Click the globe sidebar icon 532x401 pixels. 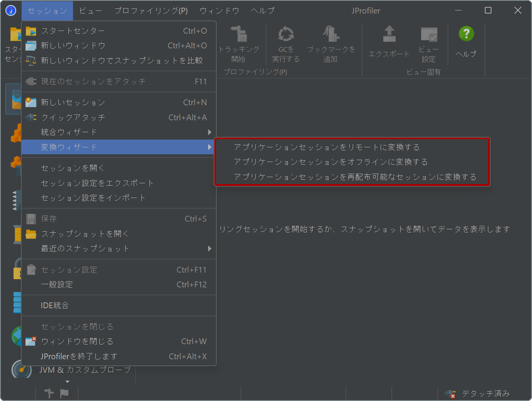[x=16, y=336]
